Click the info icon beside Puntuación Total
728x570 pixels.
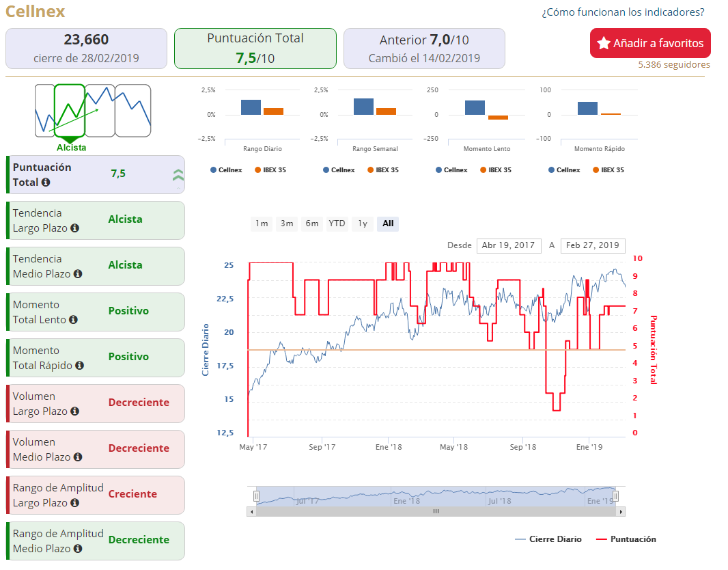pos(46,182)
